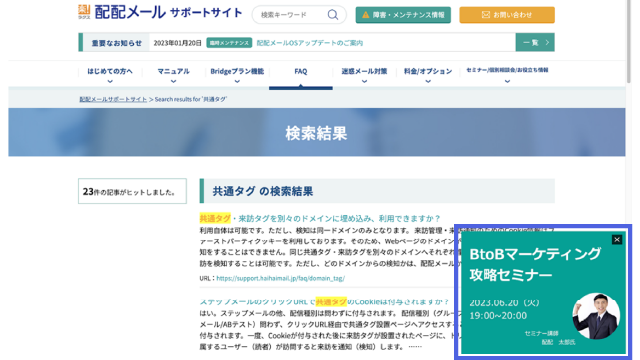Viewport: 640px width, 360px height.
Task: Click the envelope icon on お問い合わせ
Action: click(485, 15)
